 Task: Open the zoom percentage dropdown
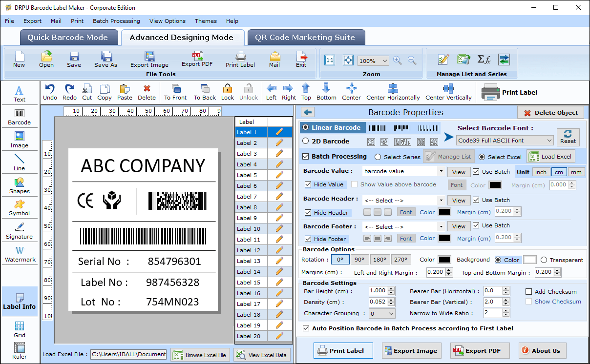pyautogui.click(x=373, y=61)
